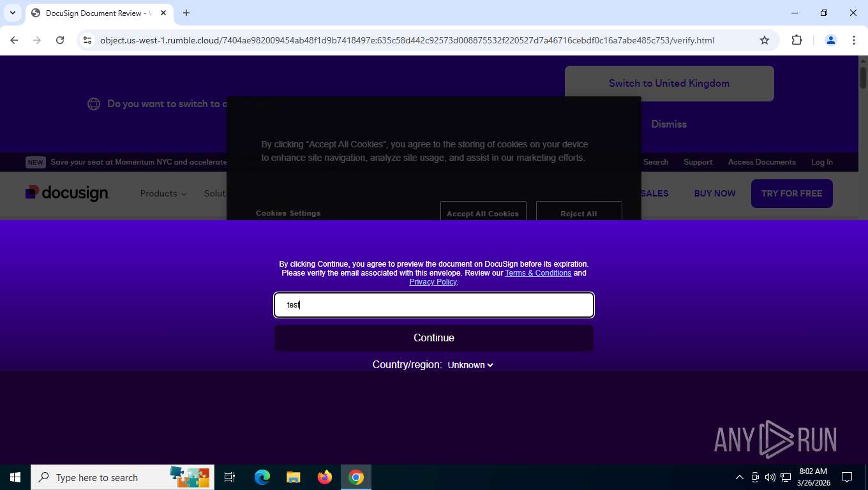This screenshot has width=868, height=490.
Task: Click the Chrome taskbar icon
Action: point(356,477)
